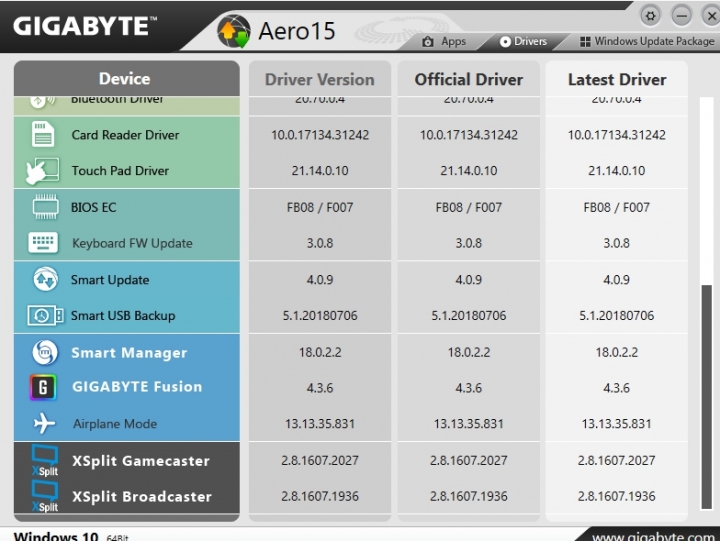
Task: Click Smart Manager Driver Version 18.0.2.2
Action: click(x=320, y=352)
